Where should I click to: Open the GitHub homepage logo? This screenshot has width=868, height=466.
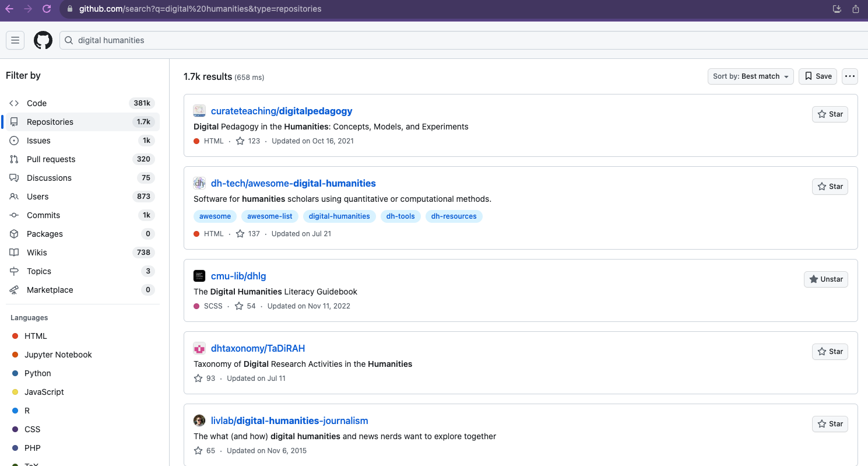click(x=43, y=40)
